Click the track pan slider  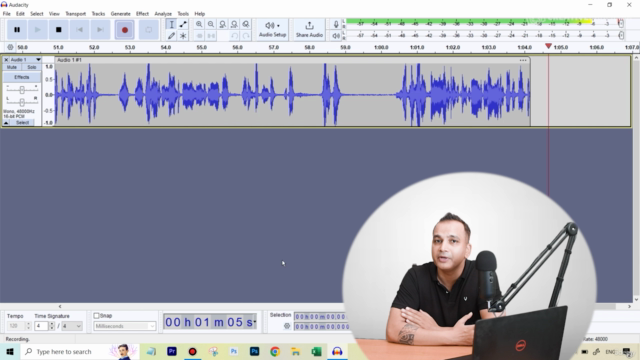coord(22,101)
